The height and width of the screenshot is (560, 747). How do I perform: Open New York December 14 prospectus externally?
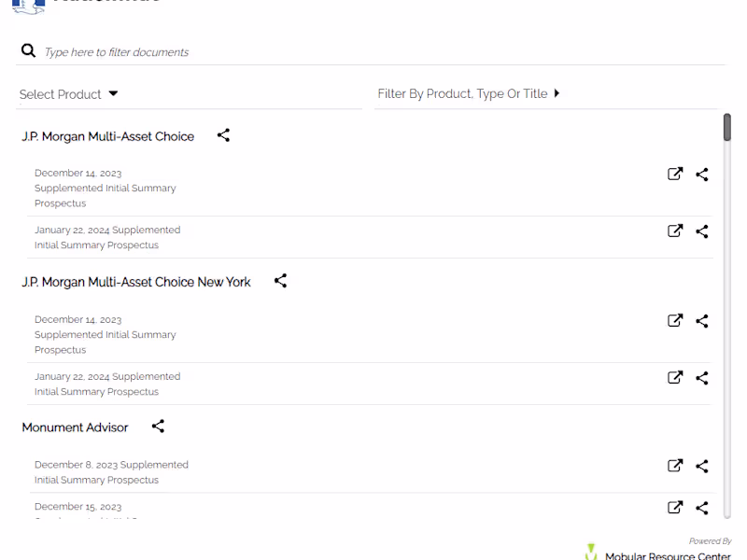(675, 320)
